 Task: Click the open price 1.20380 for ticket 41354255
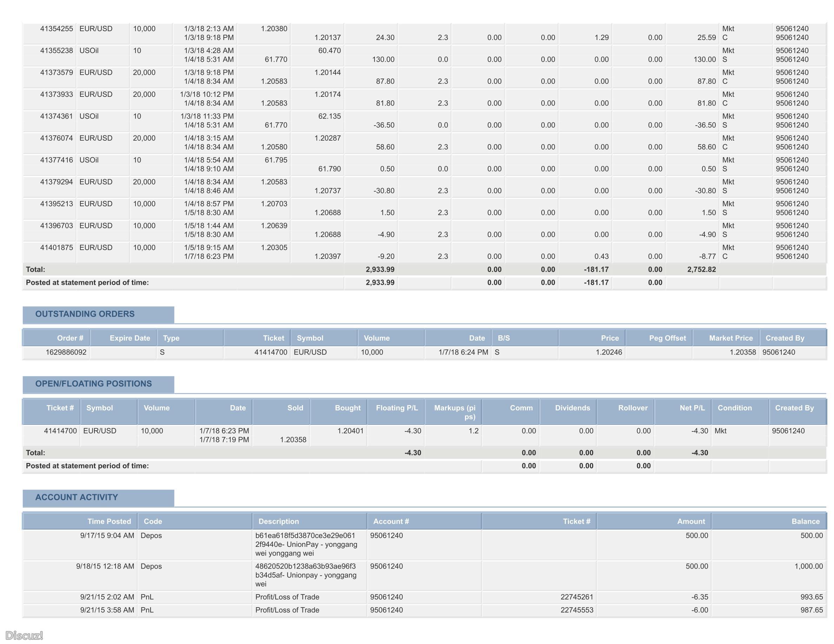click(x=274, y=29)
